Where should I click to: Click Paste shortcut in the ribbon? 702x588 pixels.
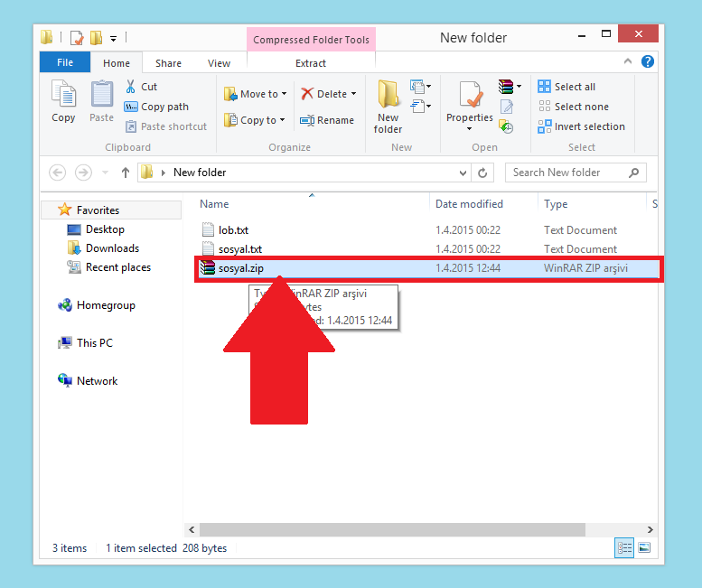coord(166,126)
